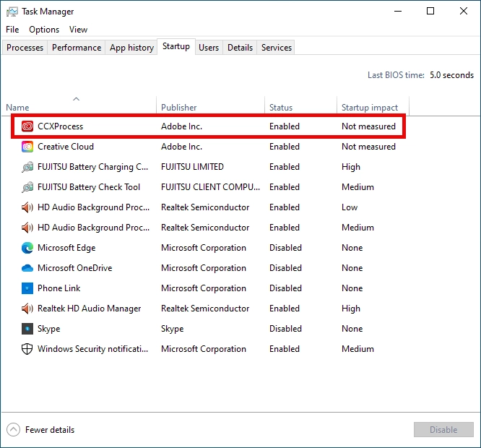Open the View menu
Screen dimensions: 481x448
coord(78,30)
